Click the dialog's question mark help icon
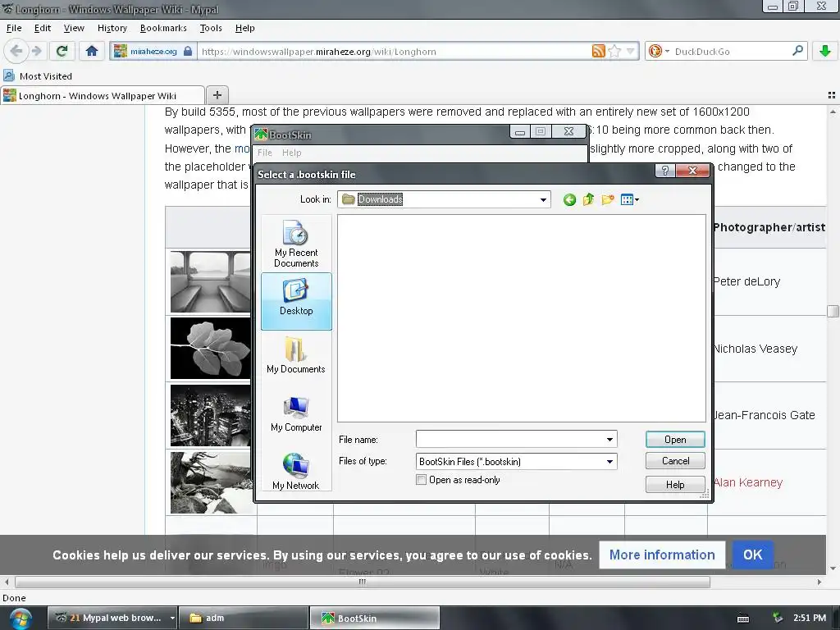 (664, 171)
